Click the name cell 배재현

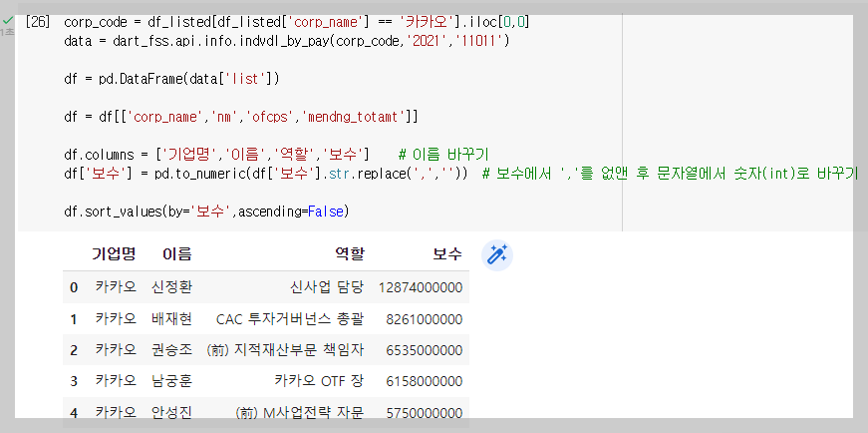pyautogui.click(x=171, y=319)
